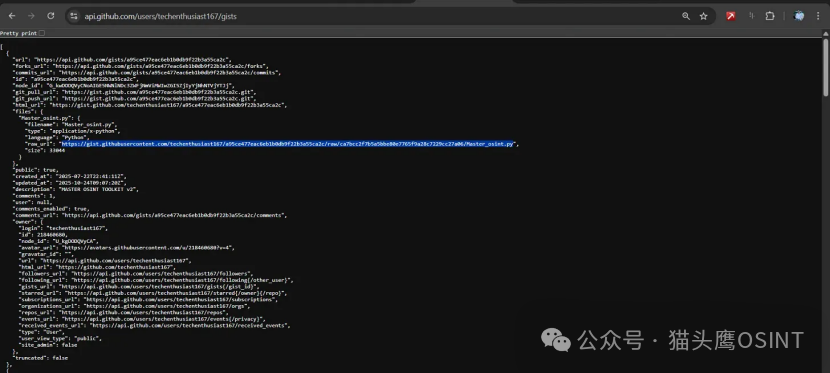Click the "comments_enabled": true line

52,208
